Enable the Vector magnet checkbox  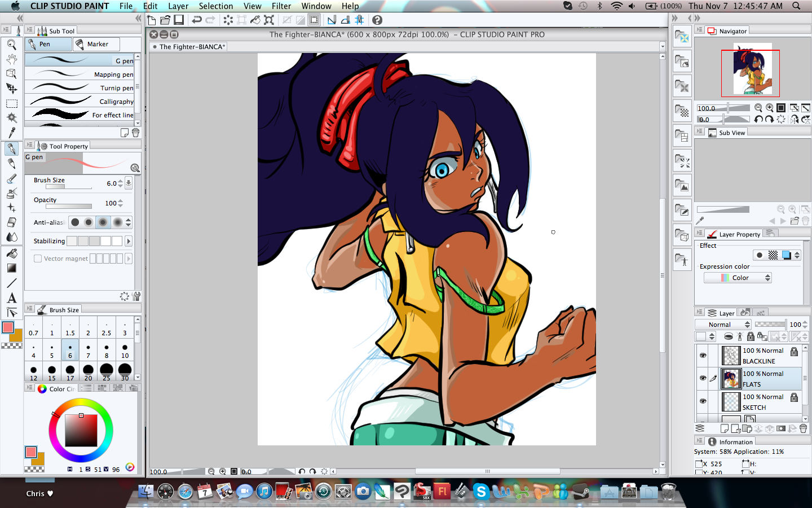(x=38, y=259)
